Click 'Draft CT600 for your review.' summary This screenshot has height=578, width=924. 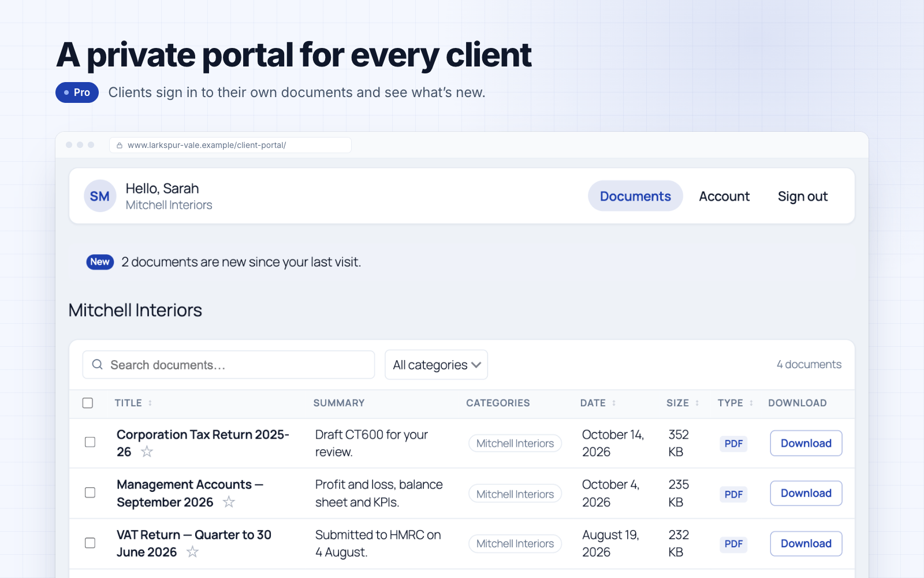(x=371, y=443)
